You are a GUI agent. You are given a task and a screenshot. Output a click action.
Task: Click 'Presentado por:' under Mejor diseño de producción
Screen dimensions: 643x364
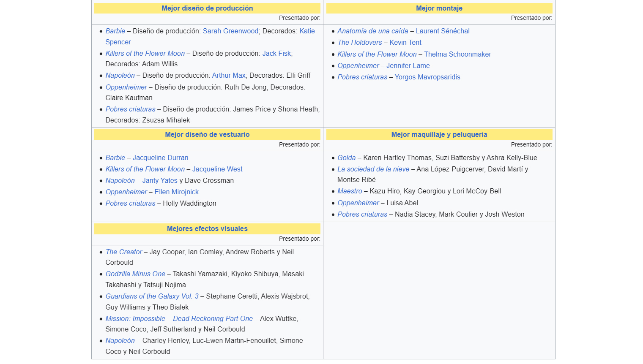tap(299, 18)
